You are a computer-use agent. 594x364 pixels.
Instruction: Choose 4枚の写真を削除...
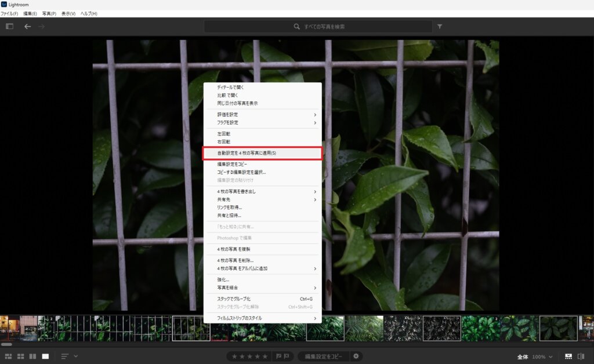coord(263,261)
